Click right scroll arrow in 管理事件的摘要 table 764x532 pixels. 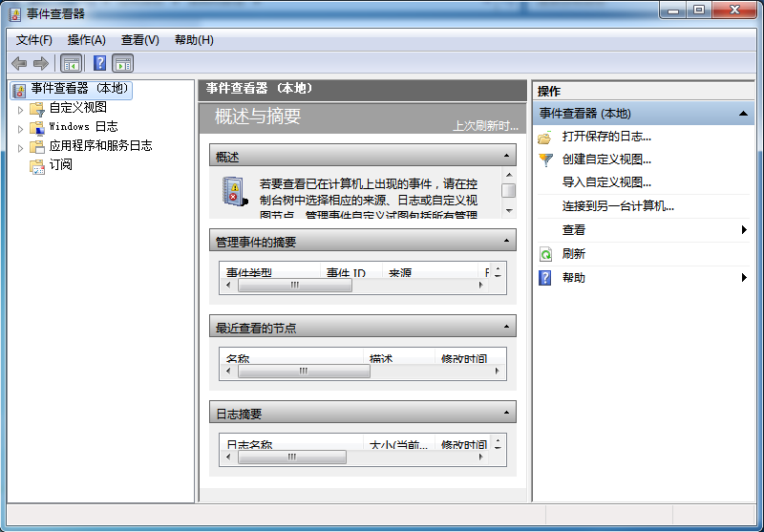(481, 285)
